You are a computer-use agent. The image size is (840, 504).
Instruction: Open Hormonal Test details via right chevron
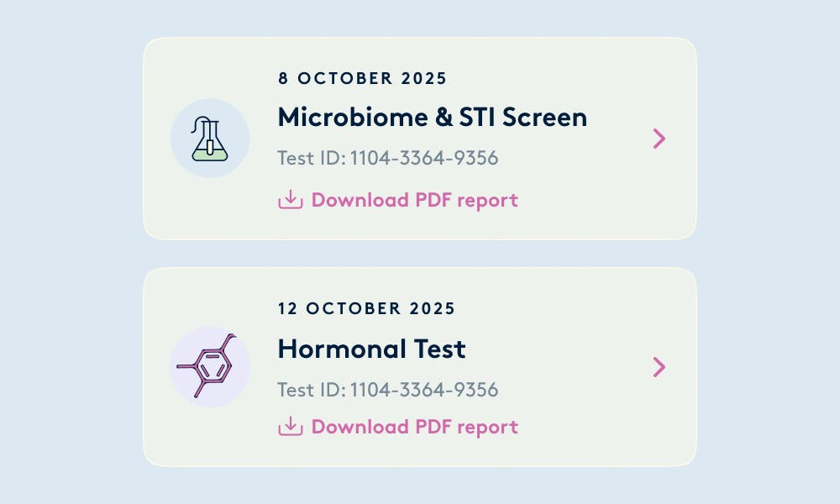659,366
